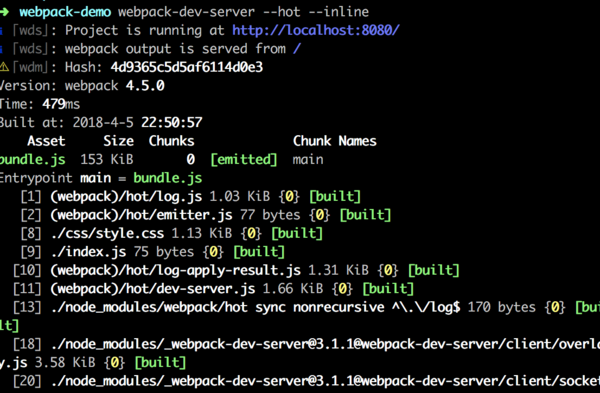The image size is (600, 393).
Task: Click the [built] label on the emitter.js row
Action: 365,215
